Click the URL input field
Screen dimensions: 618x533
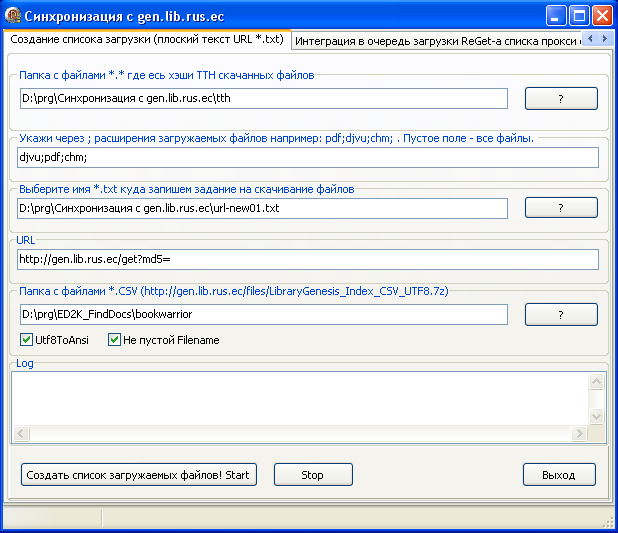pos(307,260)
